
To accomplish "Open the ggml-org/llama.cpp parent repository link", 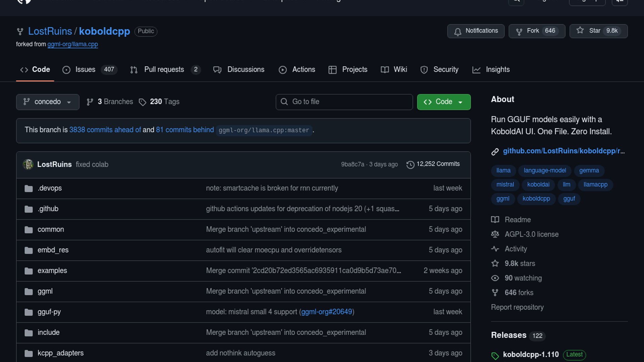I will (72, 44).
